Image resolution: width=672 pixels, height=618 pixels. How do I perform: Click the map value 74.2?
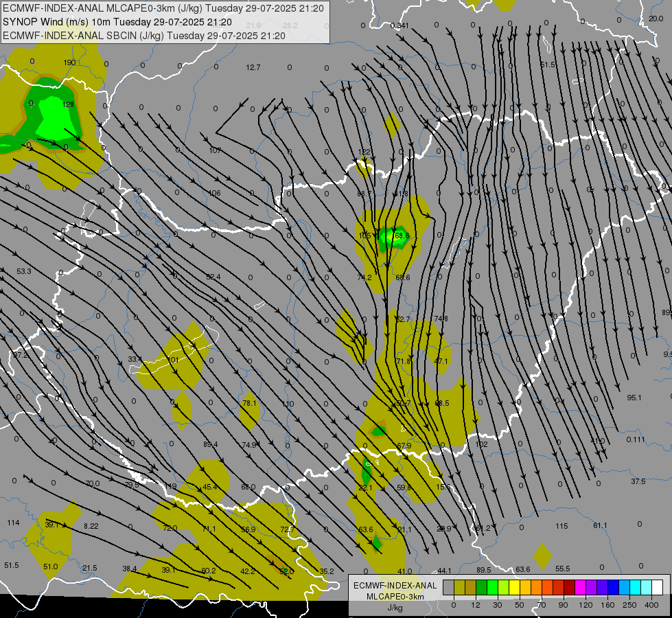coord(364,277)
